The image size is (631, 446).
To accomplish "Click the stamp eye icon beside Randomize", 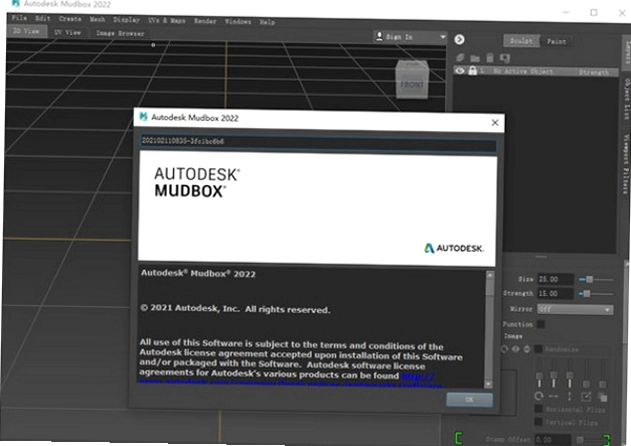I will coord(516,349).
